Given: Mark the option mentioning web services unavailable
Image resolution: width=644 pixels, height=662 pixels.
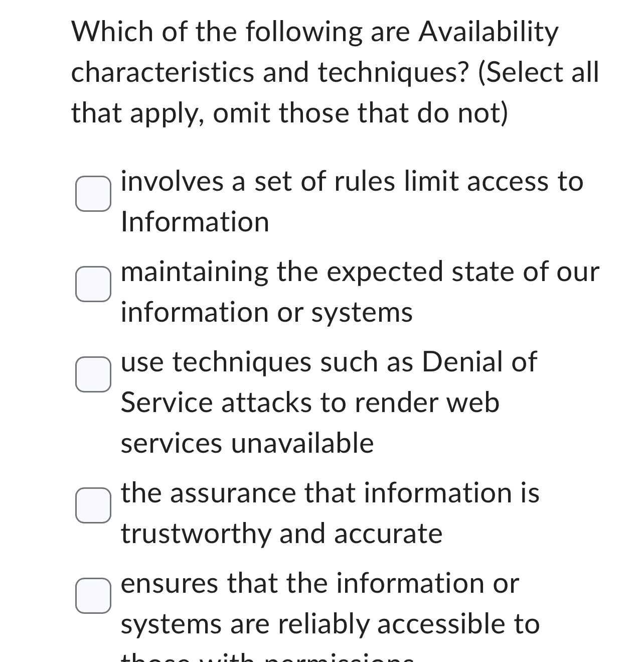Looking at the screenshot, I should (93, 373).
